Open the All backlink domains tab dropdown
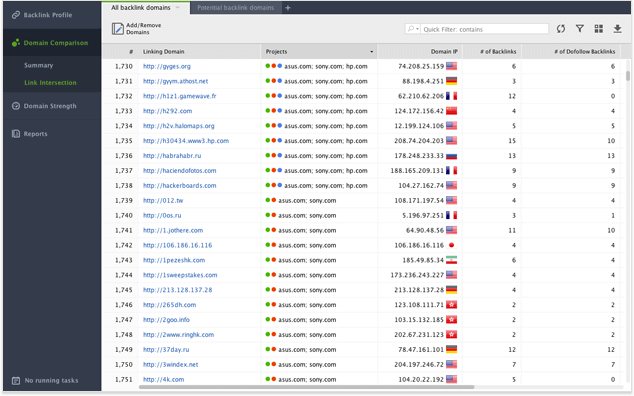 pyautogui.click(x=178, y=8)
